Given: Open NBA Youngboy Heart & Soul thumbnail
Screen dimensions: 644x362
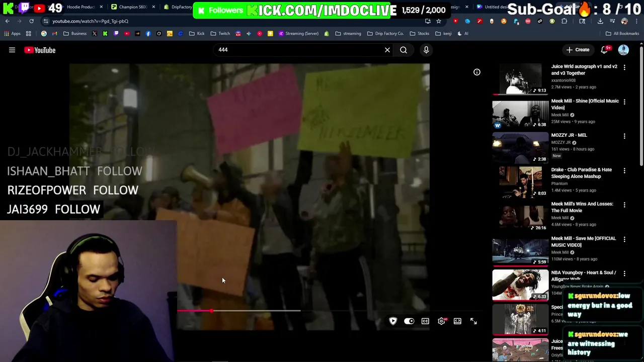Looking at the screenshot, I should coord(520,285).
